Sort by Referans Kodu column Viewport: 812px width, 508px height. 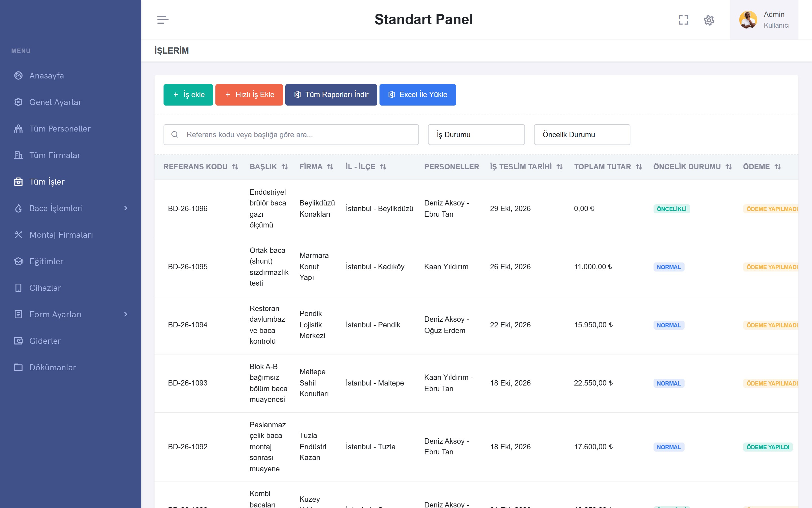pos(235,167)
